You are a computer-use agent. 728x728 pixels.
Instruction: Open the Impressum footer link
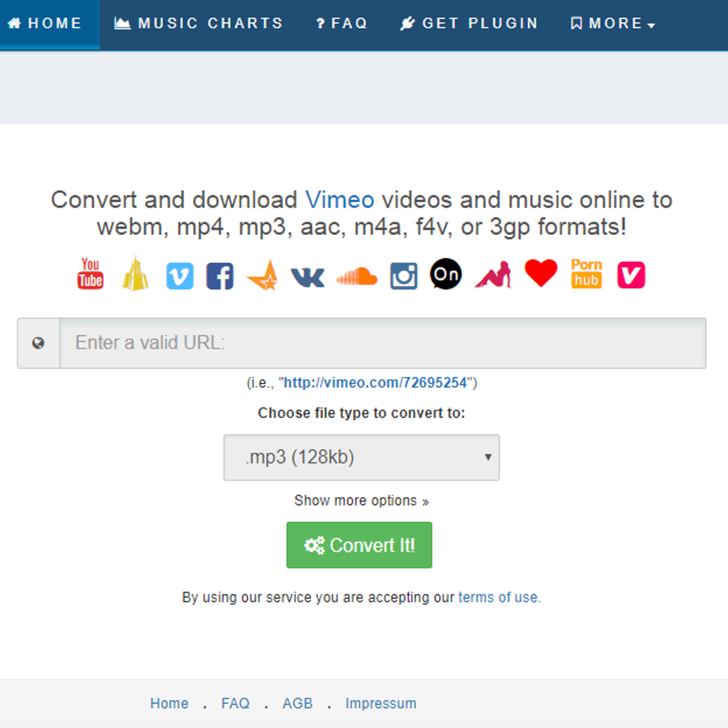click(381, 703)
